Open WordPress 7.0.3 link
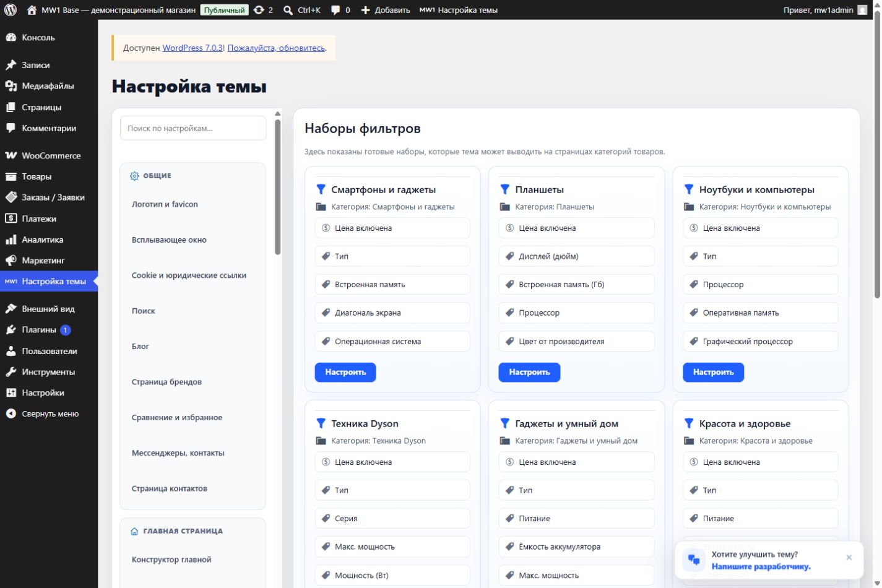Image resolution: width=882 pixels, height=588 pixels. 192,48
